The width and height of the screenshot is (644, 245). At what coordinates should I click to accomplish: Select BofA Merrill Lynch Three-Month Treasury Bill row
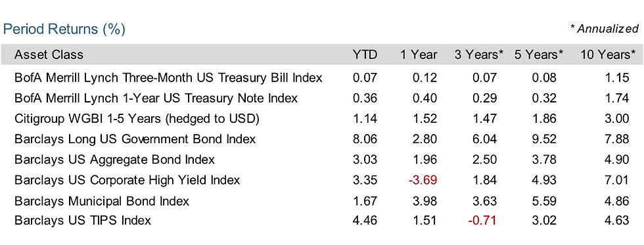321,78
